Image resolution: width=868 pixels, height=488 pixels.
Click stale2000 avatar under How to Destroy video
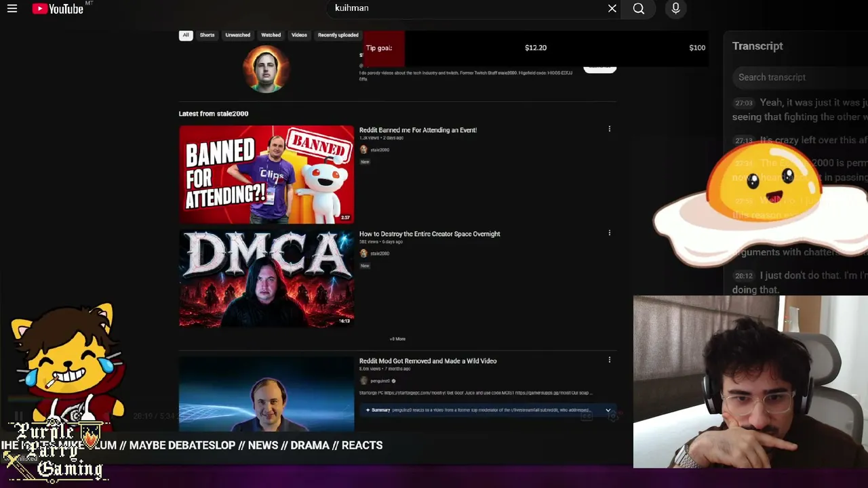pyautogui.click(x=363, y=253)
